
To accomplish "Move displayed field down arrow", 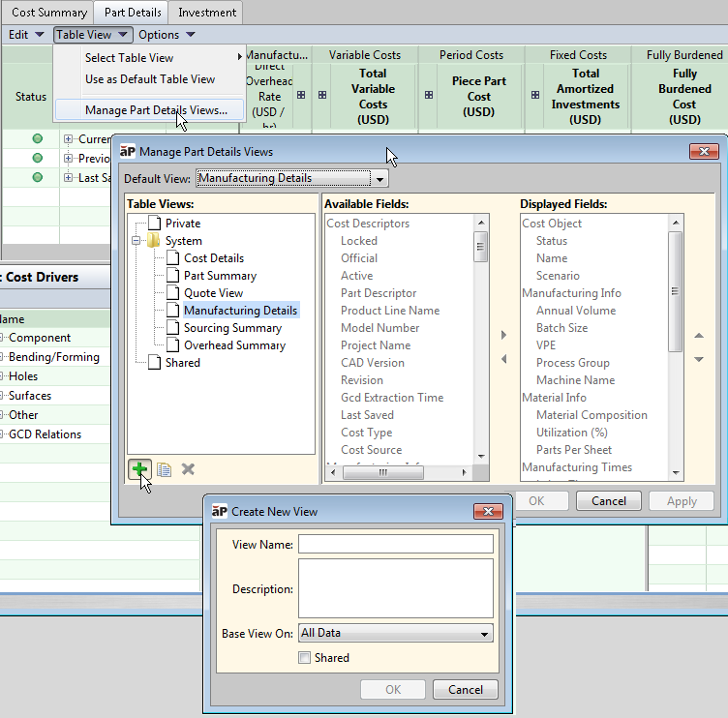I will [x=699, y=360].
